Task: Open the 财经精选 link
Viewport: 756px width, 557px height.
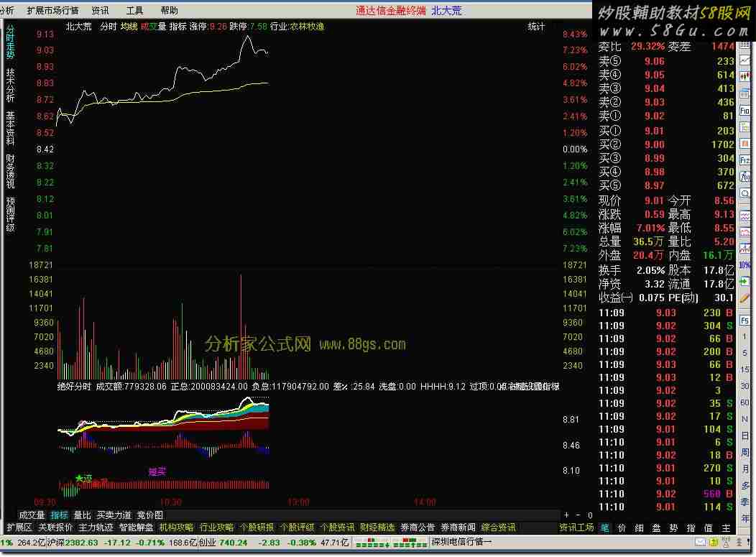Action: point(377,528)
